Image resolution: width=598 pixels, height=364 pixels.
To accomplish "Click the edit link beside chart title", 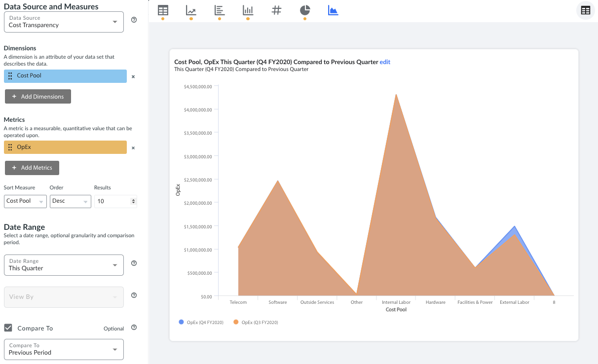I will [385, 62].
